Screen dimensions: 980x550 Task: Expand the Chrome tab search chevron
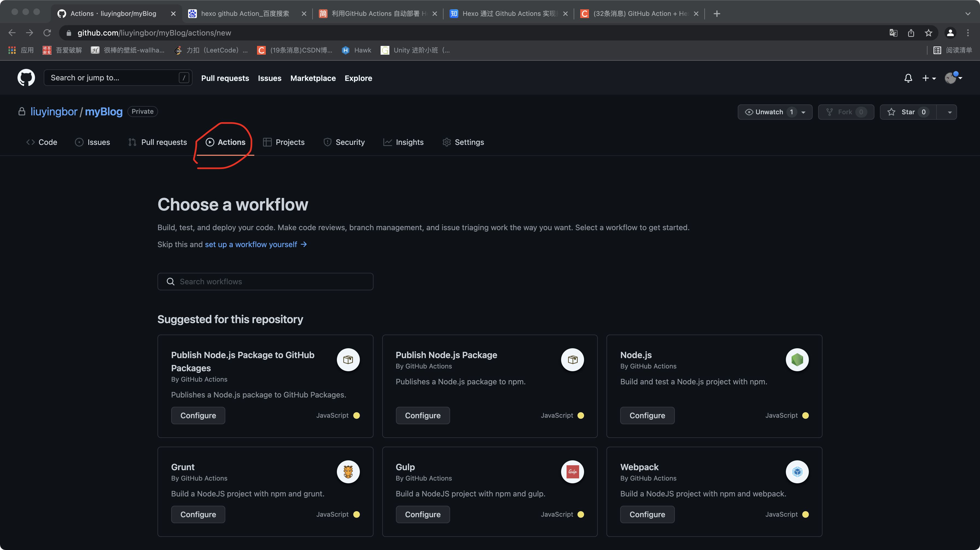[x=968, y=14]
